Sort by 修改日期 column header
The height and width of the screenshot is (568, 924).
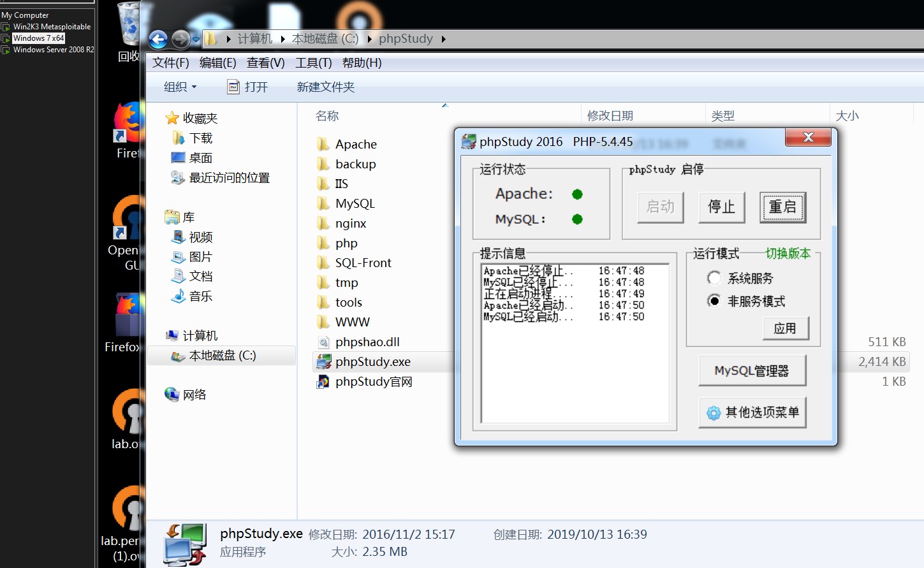(x=610, y=115)
